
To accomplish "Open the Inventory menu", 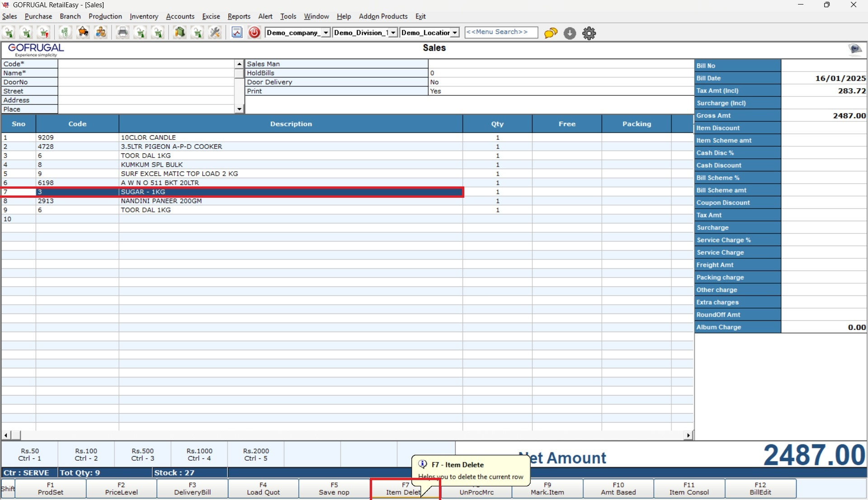I will 144,16.
